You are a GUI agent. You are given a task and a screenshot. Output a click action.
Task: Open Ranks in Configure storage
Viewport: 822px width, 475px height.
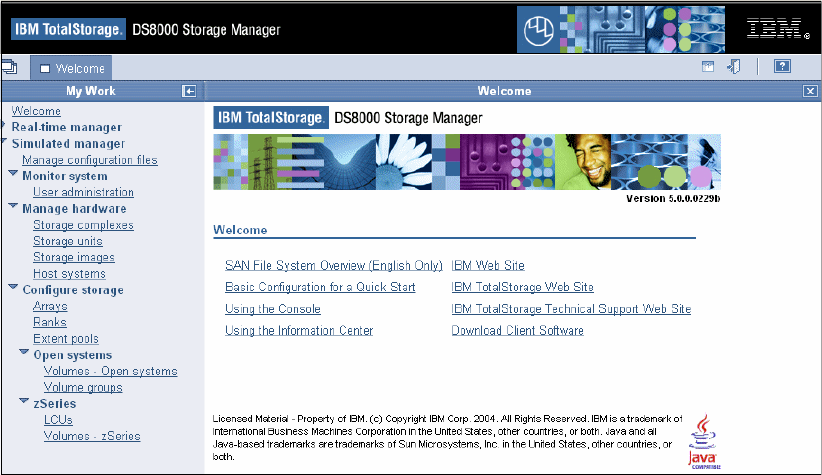tap(50, 322)
